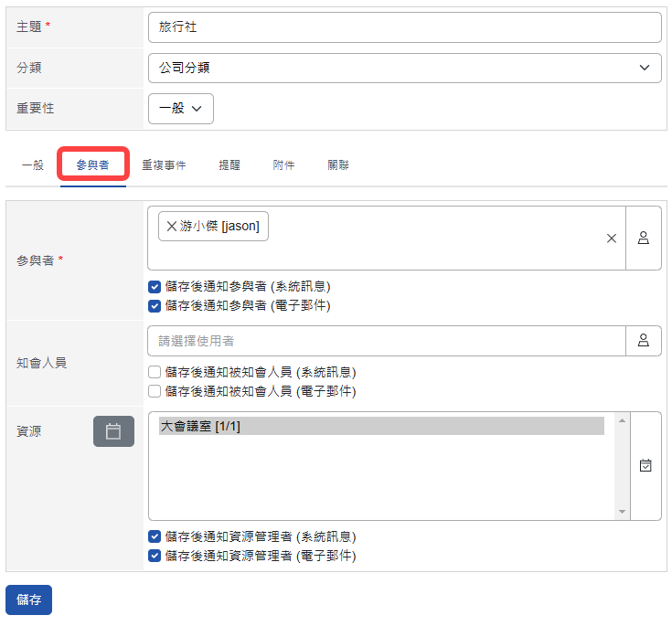Click the user picker icon for 知會人員
This screenshot has height=626, width=672.
(x=644, y=341)
